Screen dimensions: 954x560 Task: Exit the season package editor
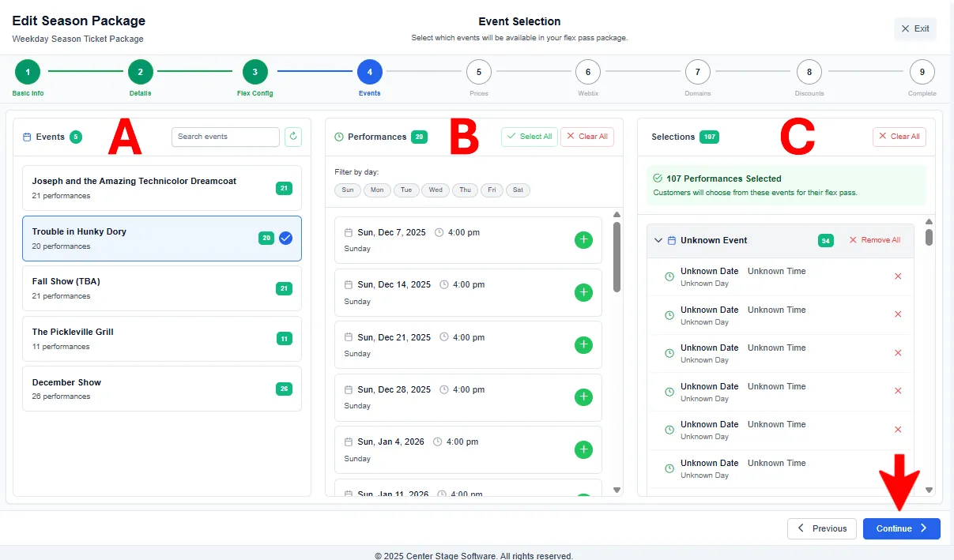915,29
